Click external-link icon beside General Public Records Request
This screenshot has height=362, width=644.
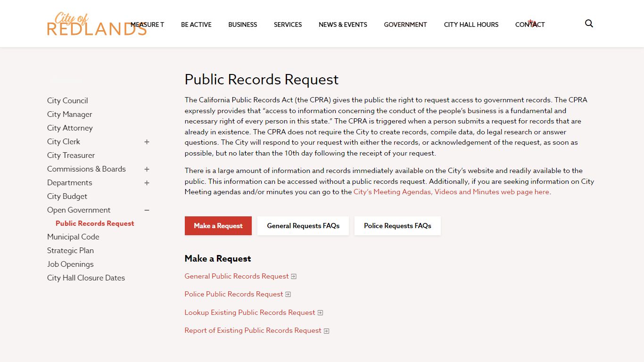click(x=294, y=277)
